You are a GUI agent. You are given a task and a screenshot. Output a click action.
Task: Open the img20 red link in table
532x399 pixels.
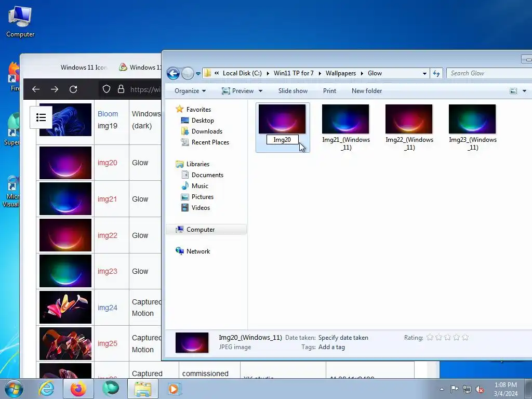(107, 163)
